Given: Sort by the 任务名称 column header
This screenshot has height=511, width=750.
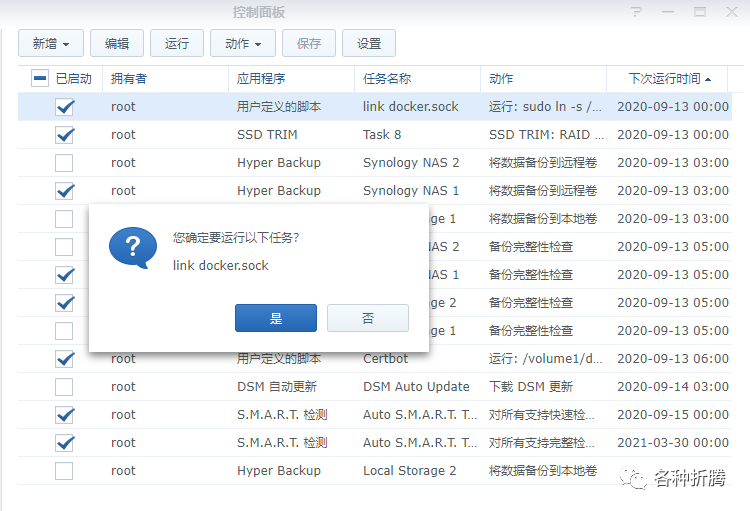Looking at the screenshot, I should [x=387, y=79].
